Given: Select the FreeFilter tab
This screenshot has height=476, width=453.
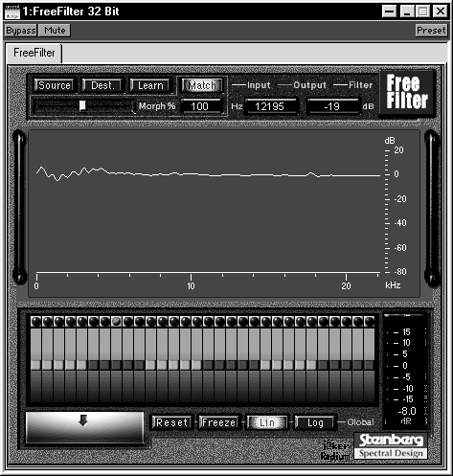Looking at the screenshot, I should click(x=34, y=53).
